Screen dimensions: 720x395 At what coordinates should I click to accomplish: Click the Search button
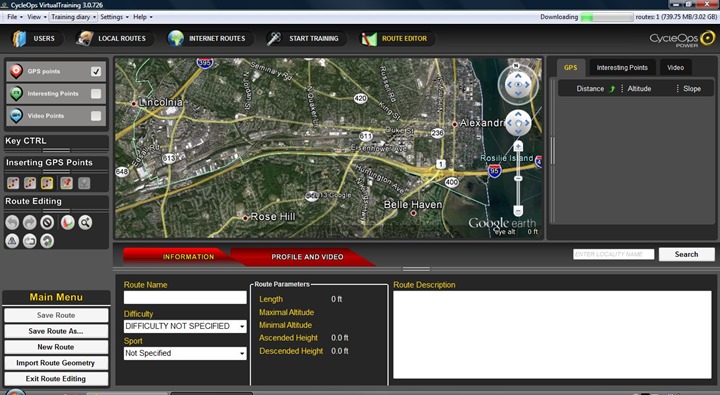(x=686, y=254)
